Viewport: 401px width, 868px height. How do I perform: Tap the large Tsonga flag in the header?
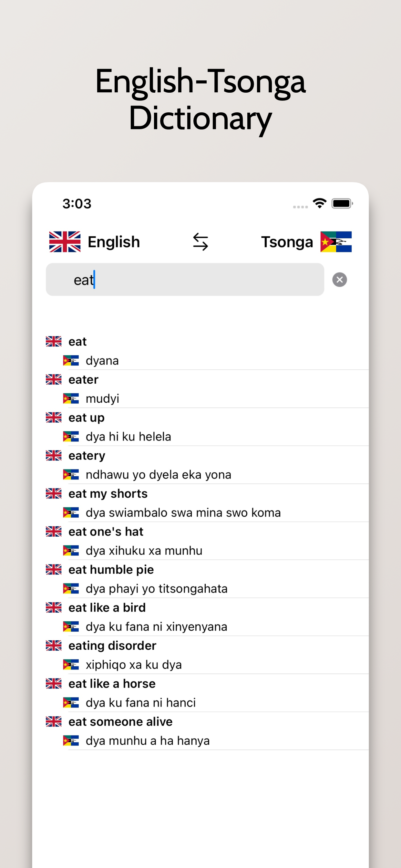coord(336,242)
